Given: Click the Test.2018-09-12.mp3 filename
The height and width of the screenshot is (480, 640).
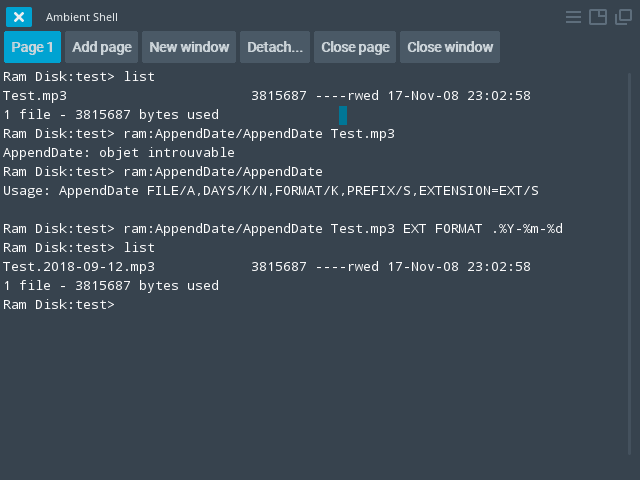Looking at the screenshot, I should tap(79, 267).
